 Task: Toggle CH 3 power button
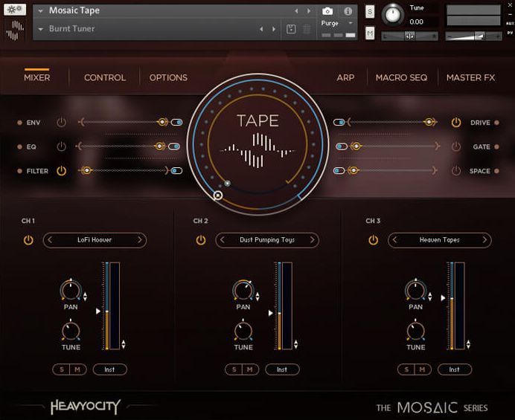tap(373, 240)
